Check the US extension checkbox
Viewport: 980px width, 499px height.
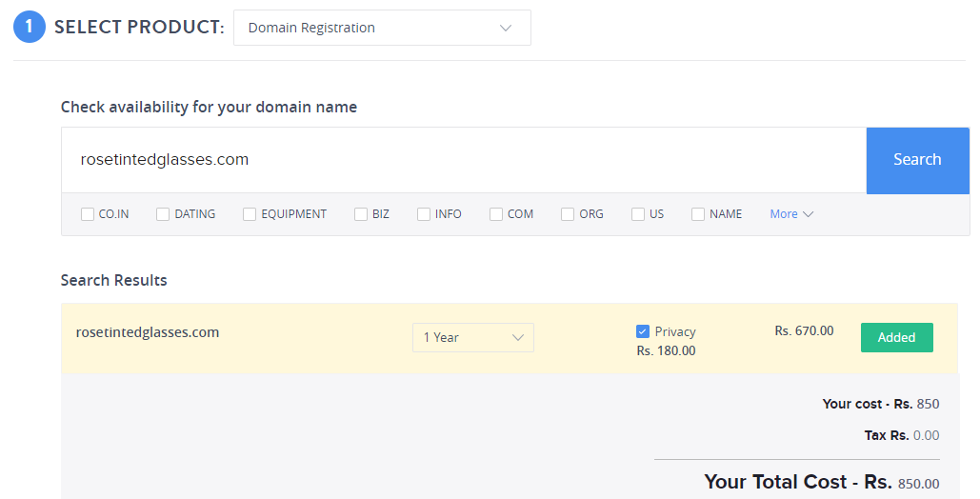pyautogui.click(x=638, y=214)
